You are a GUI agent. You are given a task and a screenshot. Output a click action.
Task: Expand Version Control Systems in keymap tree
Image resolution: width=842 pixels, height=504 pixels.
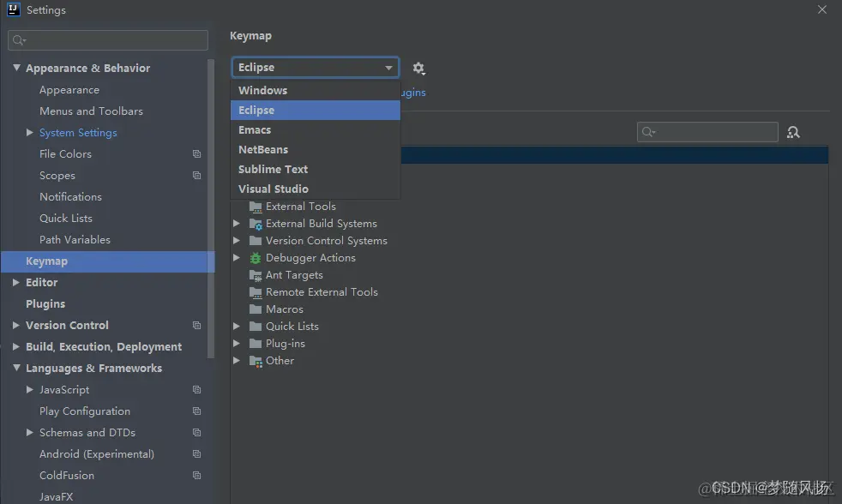[x=237, y=241]
